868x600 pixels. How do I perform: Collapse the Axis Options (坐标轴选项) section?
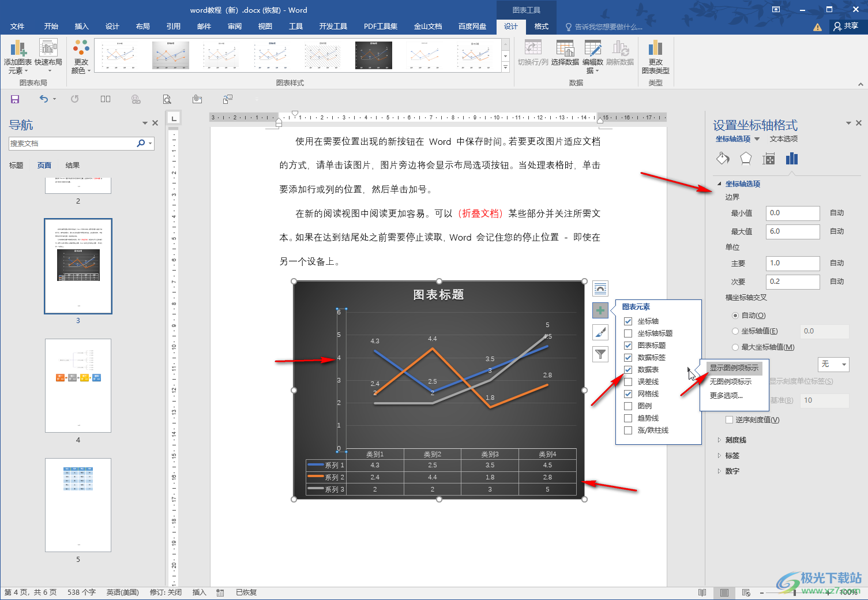pos(719,184)
